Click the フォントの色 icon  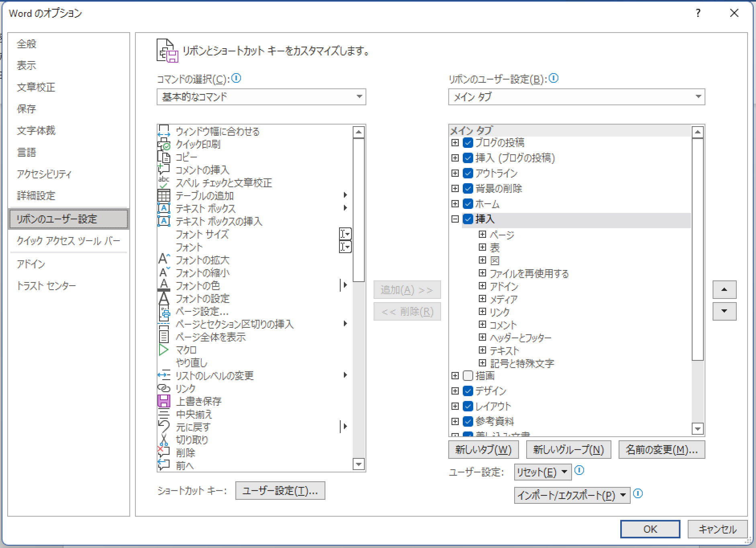tap(163, 286)
